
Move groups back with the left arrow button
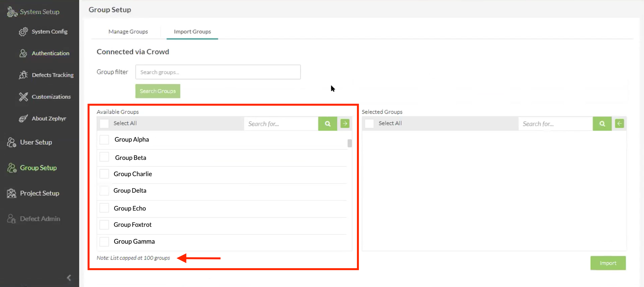619,123
